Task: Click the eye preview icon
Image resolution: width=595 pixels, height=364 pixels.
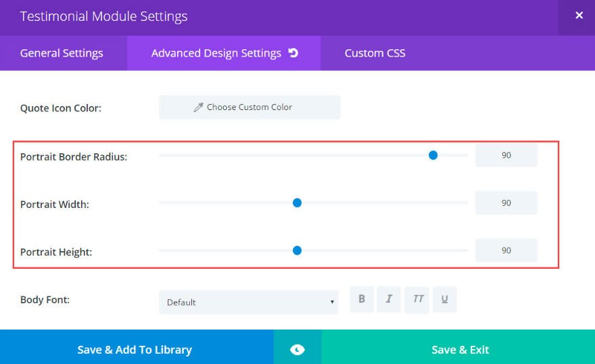Action: tap(297, 349)
